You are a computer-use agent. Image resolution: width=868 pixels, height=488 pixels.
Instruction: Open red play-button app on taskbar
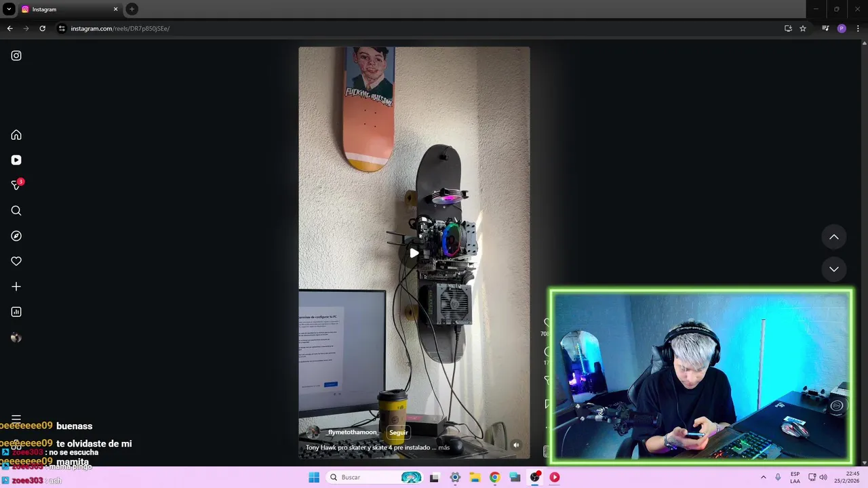click(x=555, y=477)
